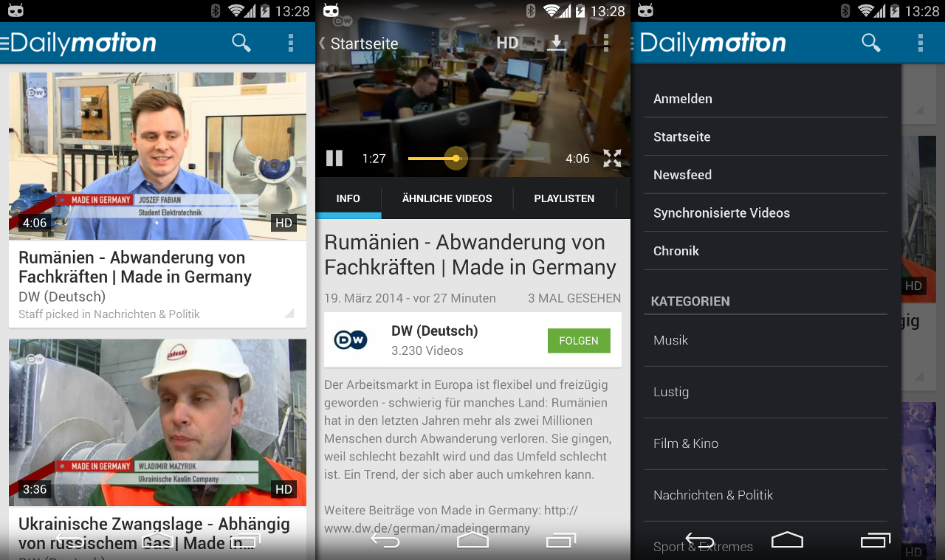Tap recent apps button in right screen

tap(876, 541)
